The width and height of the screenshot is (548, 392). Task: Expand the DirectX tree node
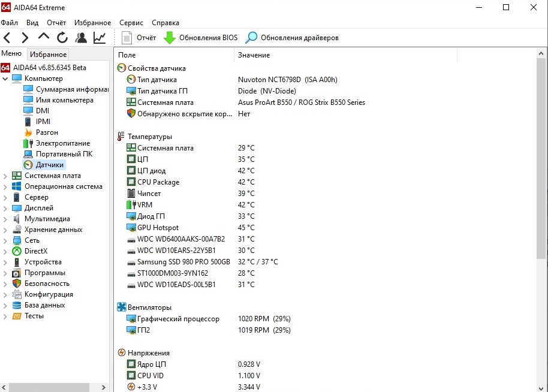point(5,252)
